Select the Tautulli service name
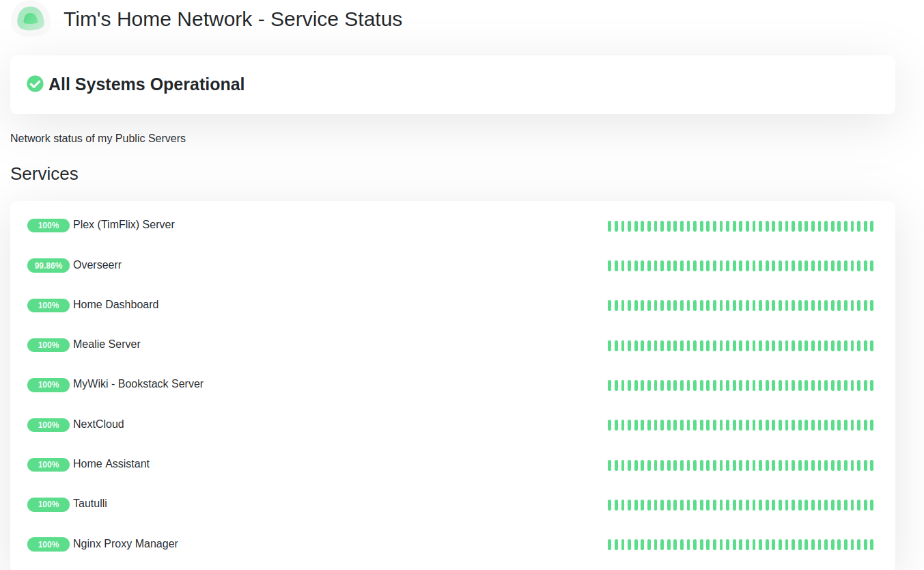This screenshot has width=924, height=570. [x=90, y=503]
